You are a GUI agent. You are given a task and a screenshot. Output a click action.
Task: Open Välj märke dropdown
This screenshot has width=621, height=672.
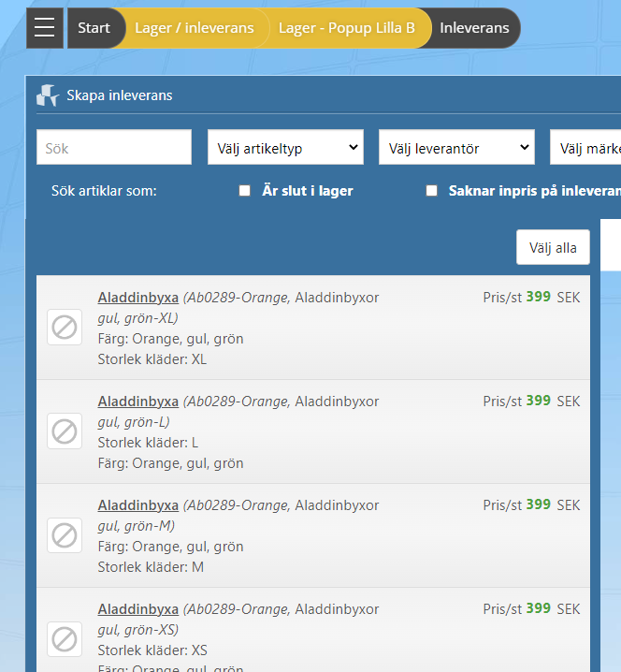coord(585,147)
